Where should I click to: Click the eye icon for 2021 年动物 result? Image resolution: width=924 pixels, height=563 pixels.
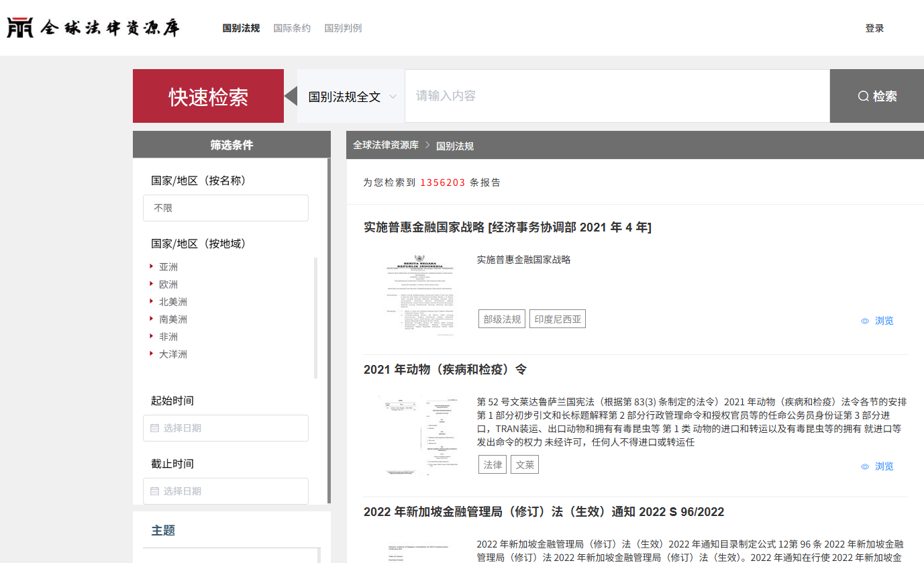click(865, 467)
